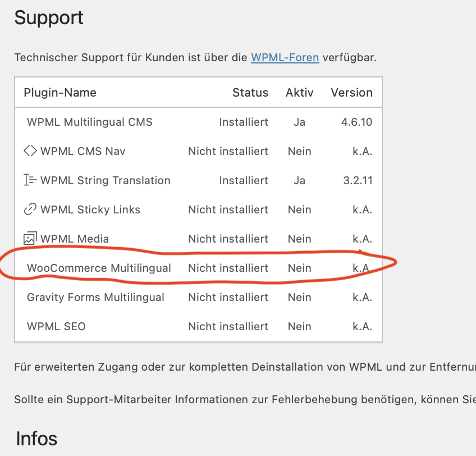Click the WPML Media label

(x=75, y=239)
